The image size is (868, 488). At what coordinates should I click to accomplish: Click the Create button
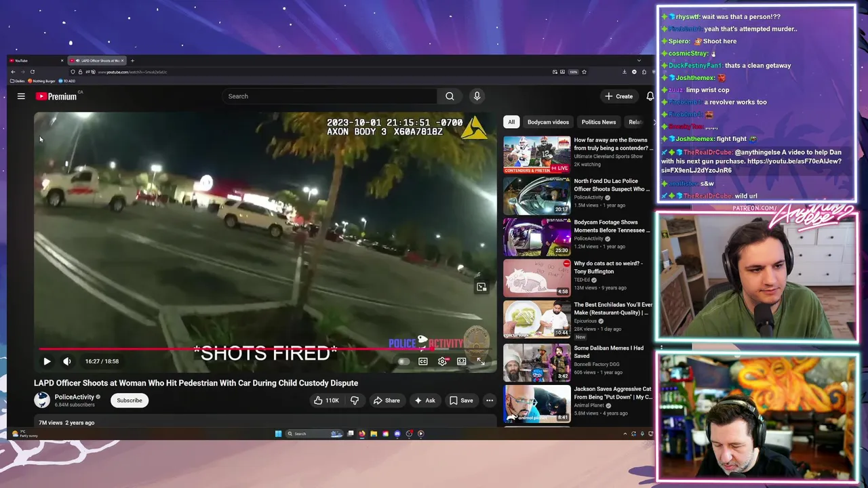pyautogui.click(x=619, y=96)
